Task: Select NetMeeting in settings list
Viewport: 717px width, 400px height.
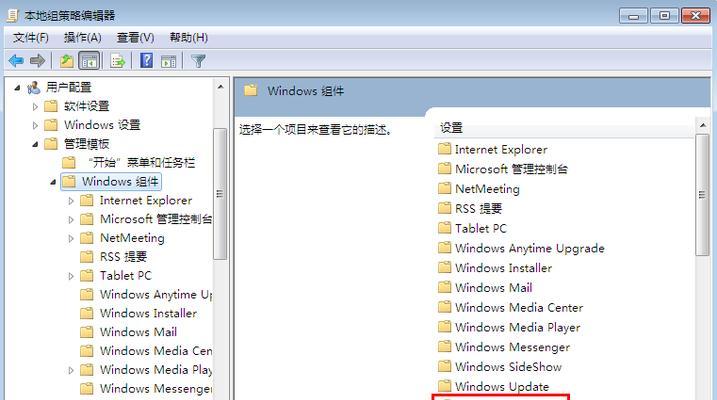Action: coord(487,189)
